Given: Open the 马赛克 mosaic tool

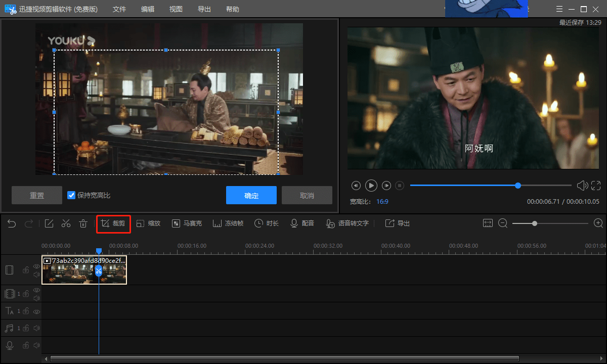Looking at the screenshot, I should (187, 223).
